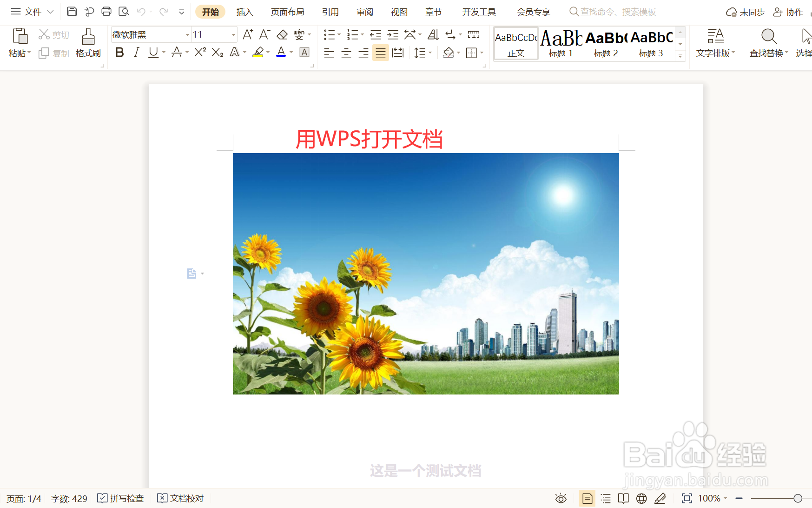Increase font size with A+ icon
The height and width of the screenshot is (508, 812).
(x=248, y=34)
